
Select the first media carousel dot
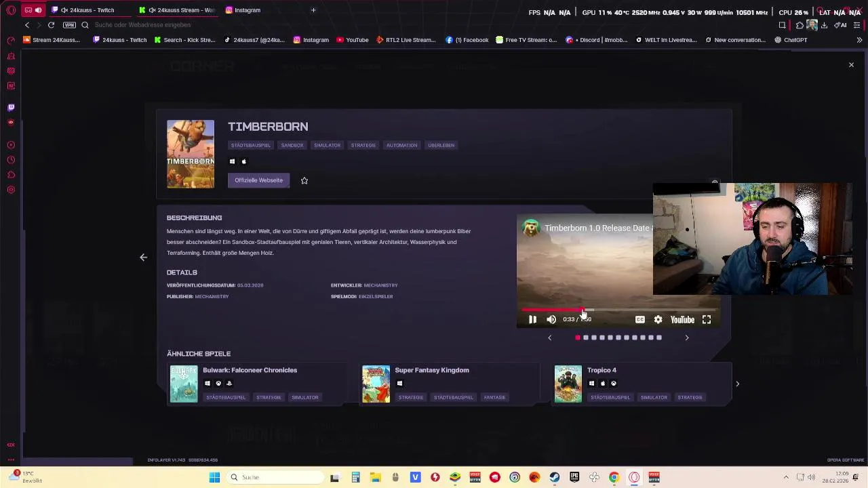(x=578, y=338)
